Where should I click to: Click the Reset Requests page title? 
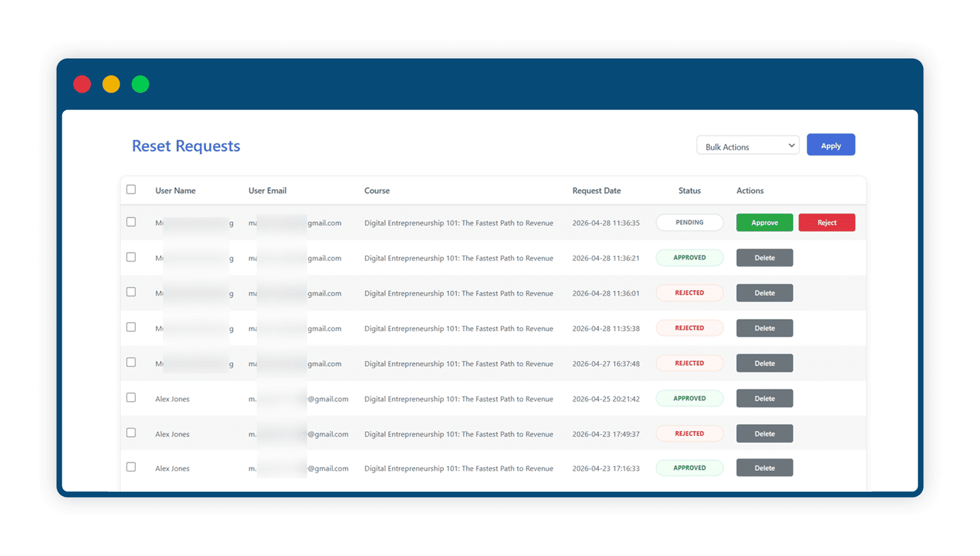pos(186,146)
